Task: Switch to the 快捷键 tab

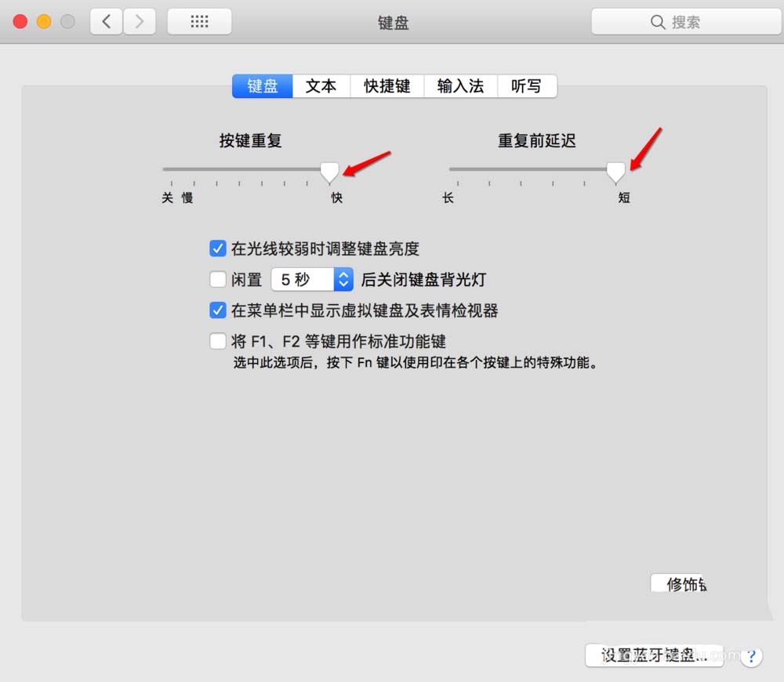Action: tap(387, 86)
